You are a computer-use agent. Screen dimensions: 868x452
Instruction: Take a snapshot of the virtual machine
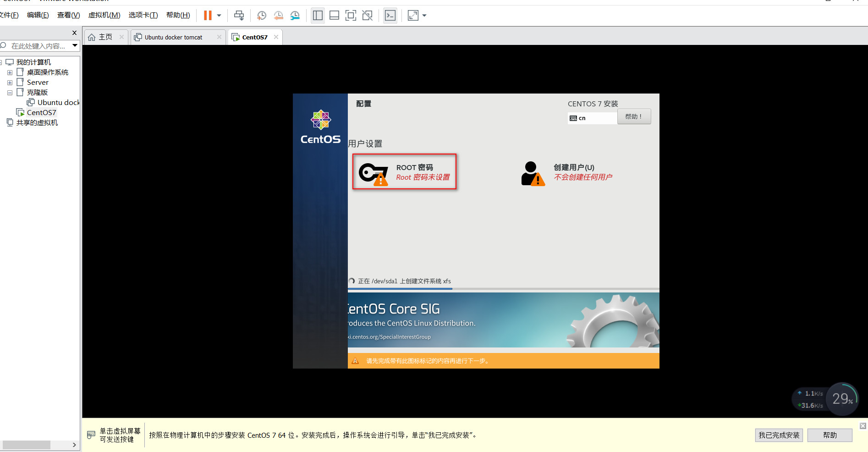[x=262, y=16]
